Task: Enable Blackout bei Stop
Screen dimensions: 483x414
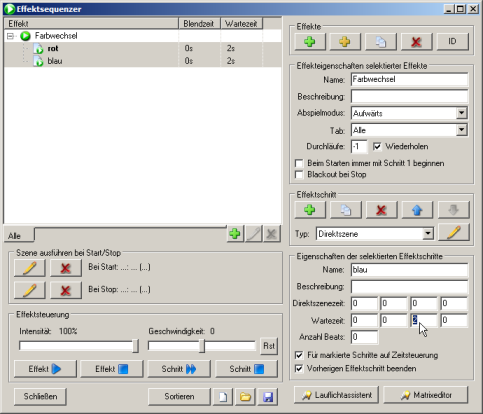Action: click(x=299, y=175)
